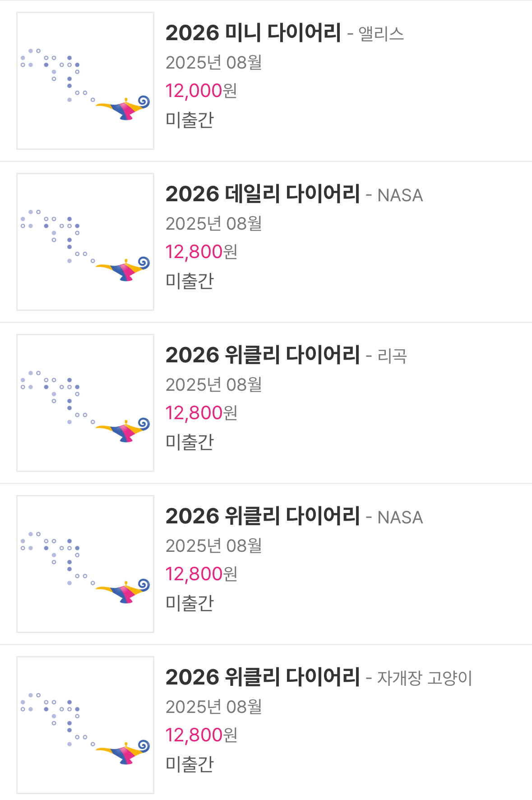The height and width of the screenshot is (800, 532).
Task: Open the 2026 미니 다이어리 앨리스 thumbnail
Action: tap(85, 81)
